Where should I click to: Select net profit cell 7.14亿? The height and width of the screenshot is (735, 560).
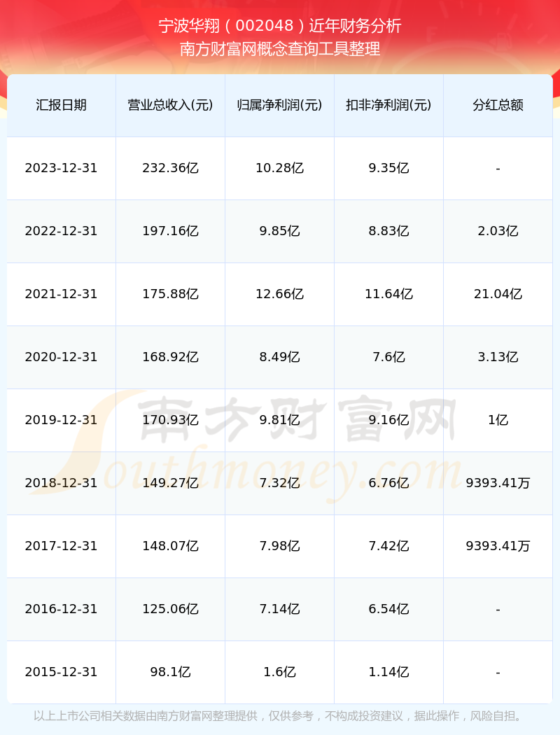pos(280,610)
